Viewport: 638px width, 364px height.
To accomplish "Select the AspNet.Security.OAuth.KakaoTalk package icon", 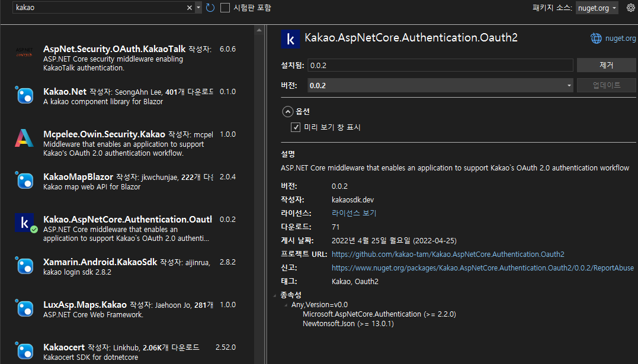I will [x=24, y=53].
